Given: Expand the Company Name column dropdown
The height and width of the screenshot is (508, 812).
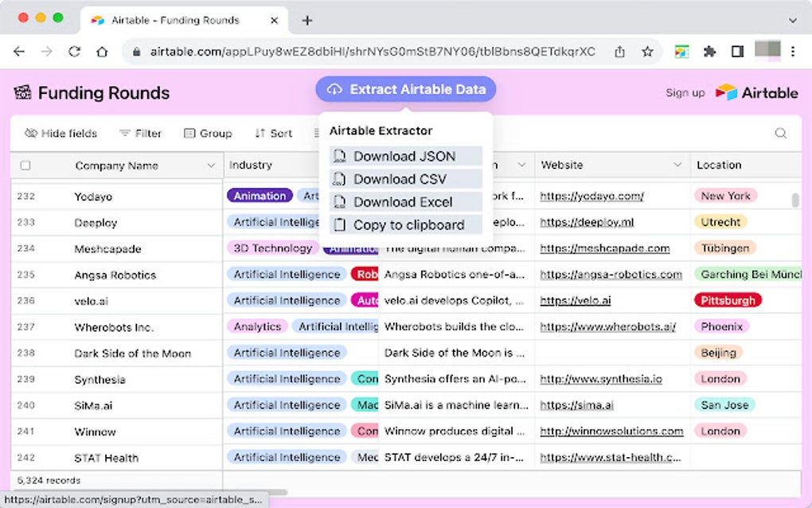Looking at the screenshot, I should pyautogui.click(x=211, y=166).
